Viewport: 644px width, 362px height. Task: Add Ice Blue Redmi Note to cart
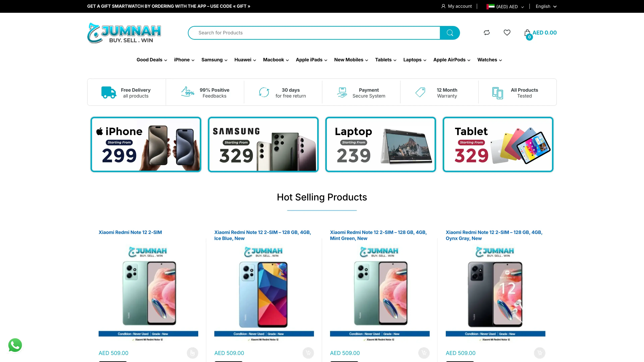(x=308, y=353)
